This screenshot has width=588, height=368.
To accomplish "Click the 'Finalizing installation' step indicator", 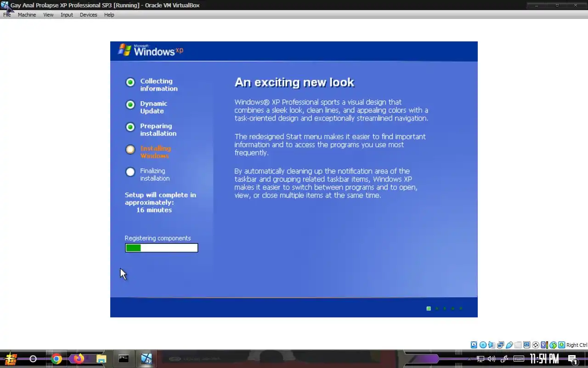I will click(130, 172).
